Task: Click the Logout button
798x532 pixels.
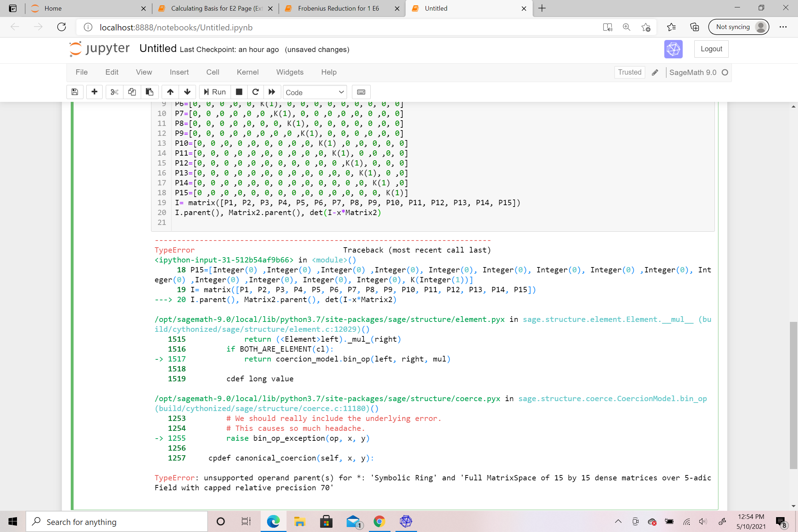Action: [711, 49]
